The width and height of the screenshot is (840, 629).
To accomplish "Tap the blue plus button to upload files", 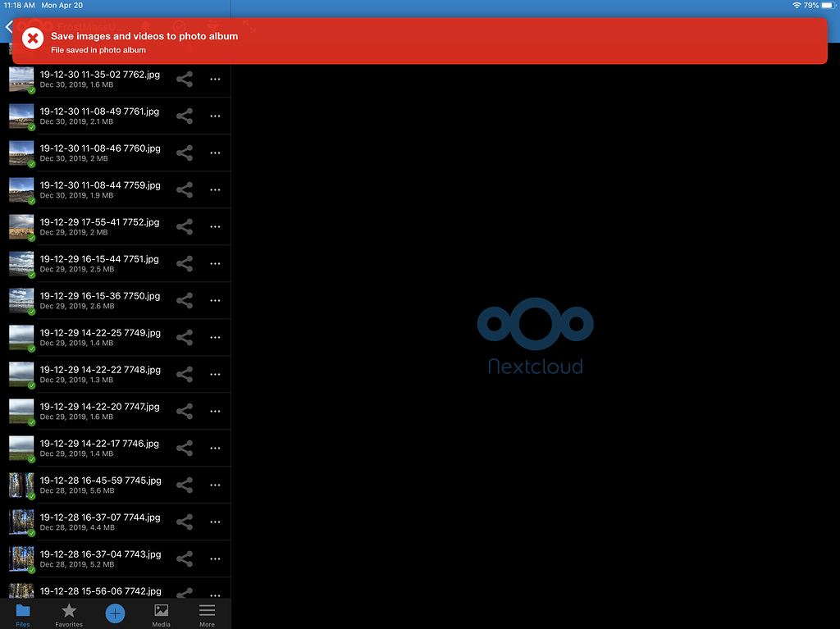I will coord(115,613).
